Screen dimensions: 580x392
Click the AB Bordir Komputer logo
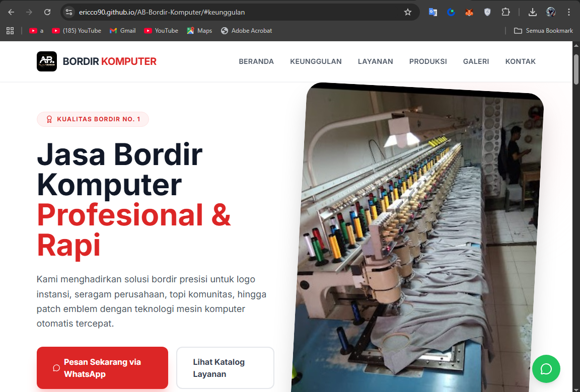[47, 61]
